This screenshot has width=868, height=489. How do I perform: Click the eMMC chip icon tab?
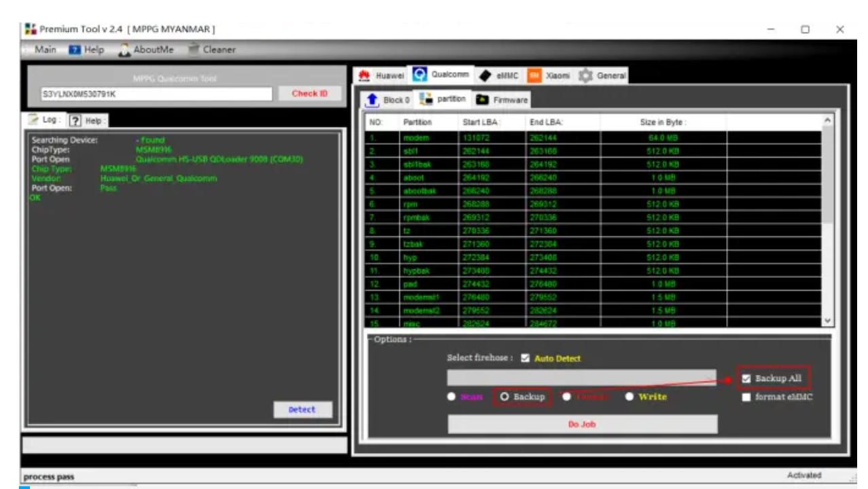485,75
